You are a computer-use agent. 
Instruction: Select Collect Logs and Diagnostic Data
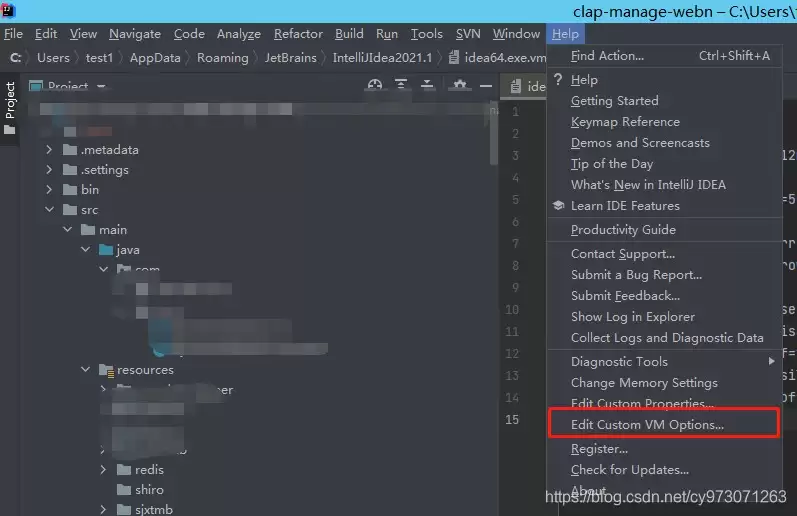(664, 338)
